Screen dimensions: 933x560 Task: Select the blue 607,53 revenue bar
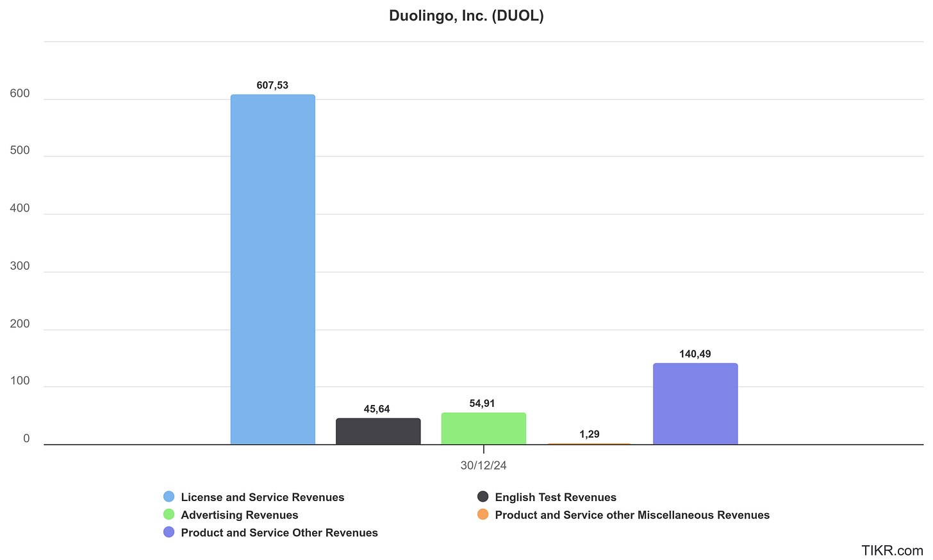(x=273, y=270)
